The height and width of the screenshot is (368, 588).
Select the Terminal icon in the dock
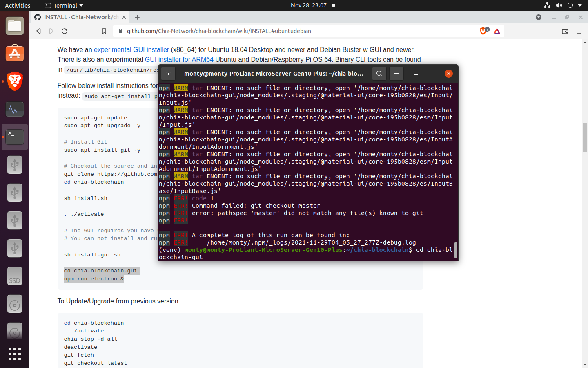(15, 137)
